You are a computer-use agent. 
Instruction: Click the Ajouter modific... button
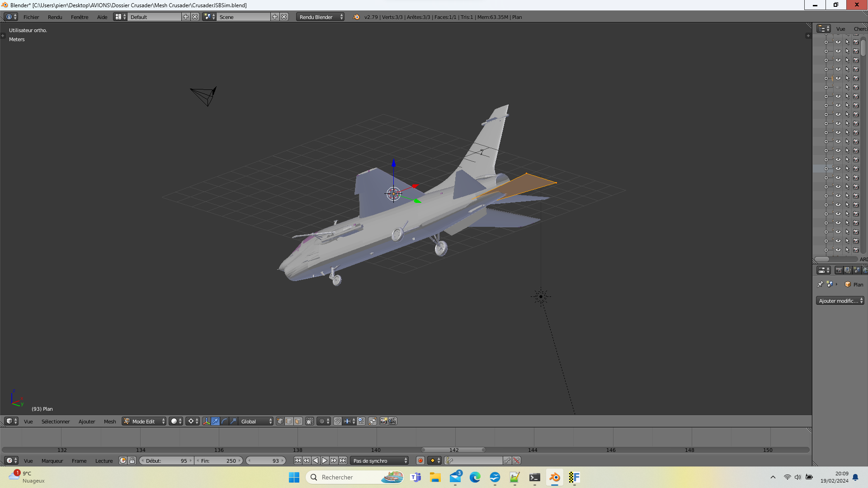point(840,300)
